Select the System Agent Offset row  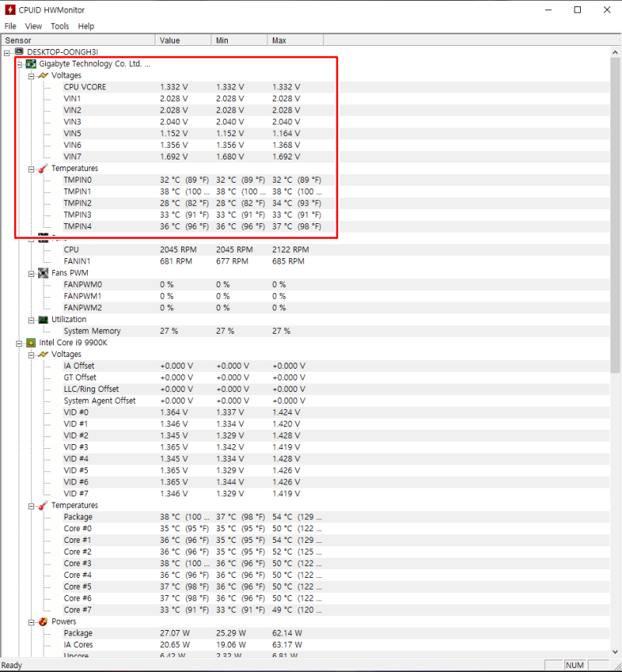pyautogui.click(x=335, y=401)
